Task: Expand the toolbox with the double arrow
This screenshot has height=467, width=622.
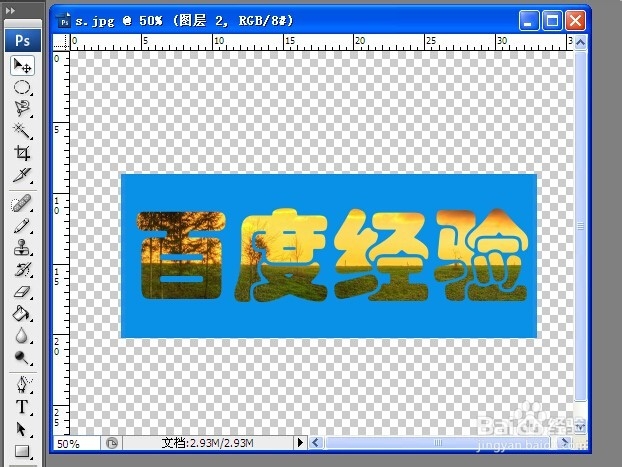Action: point(11,11)
